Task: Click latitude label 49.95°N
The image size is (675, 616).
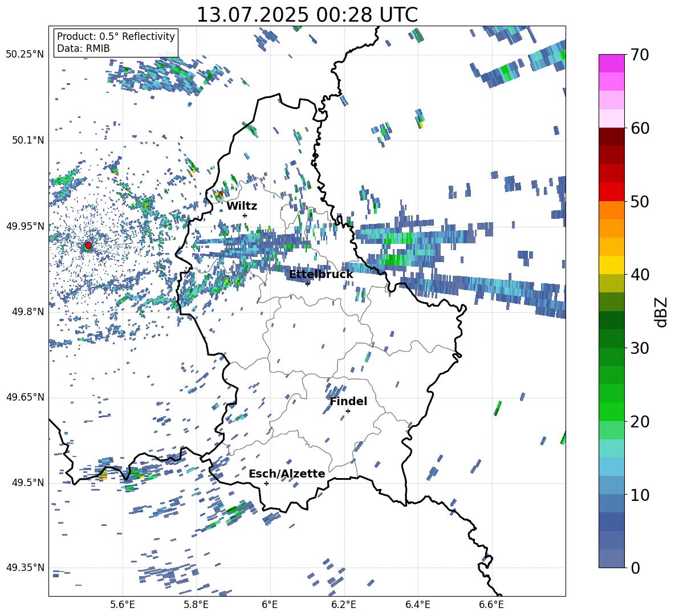Action: coord(25,226)
